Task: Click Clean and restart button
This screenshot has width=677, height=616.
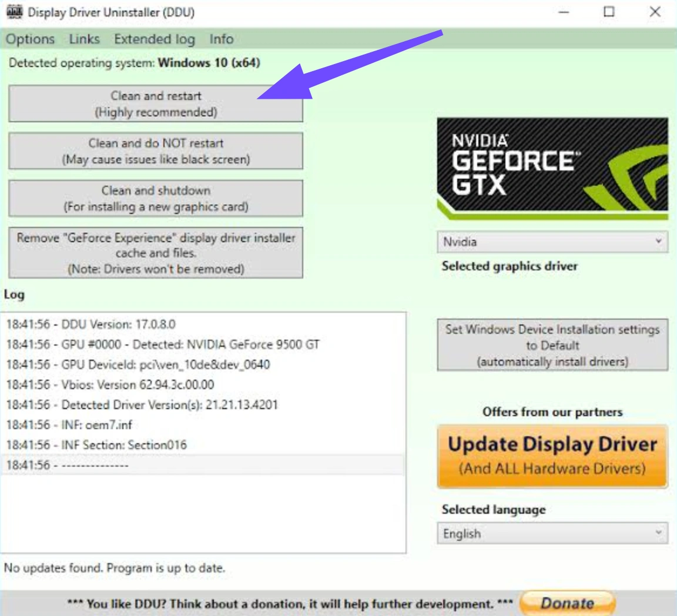Action: 155,103
